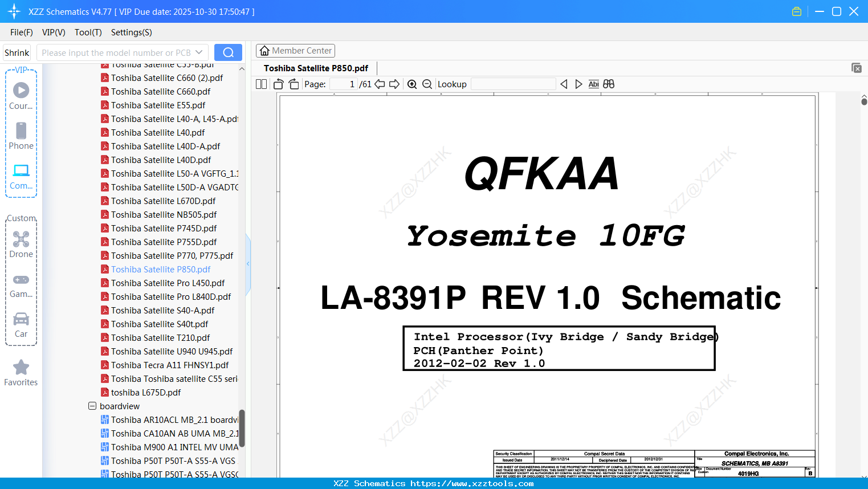Click the document vertical scrollbar thumb
This screenshot has height=489, width=868.
tap(864, 101)
